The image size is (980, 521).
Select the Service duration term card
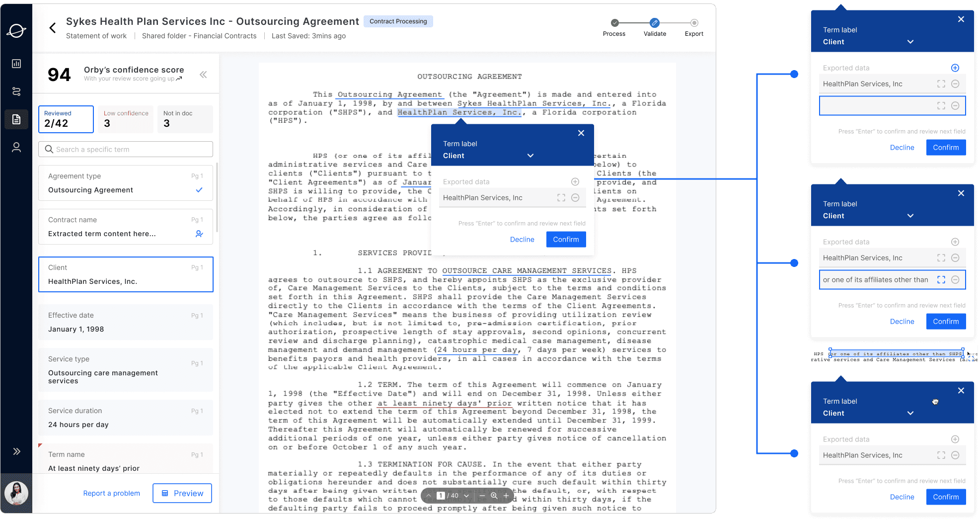pos(126,418)
